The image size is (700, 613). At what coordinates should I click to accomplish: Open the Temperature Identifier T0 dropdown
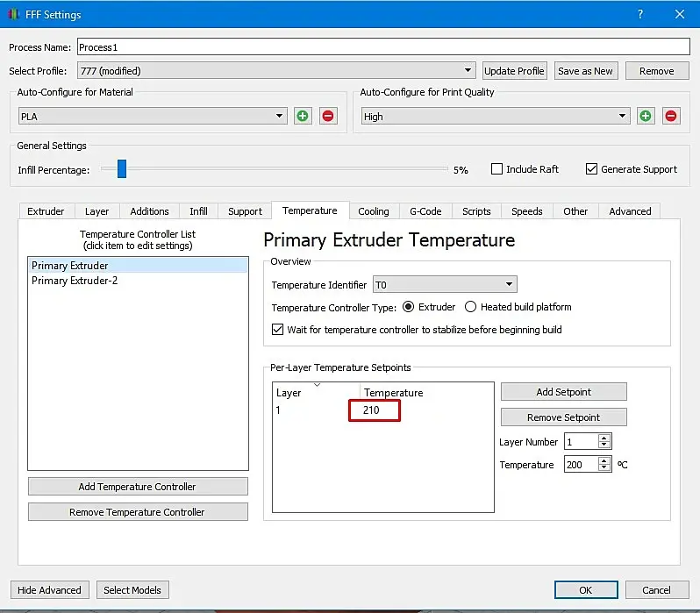(x=445, y=284)
